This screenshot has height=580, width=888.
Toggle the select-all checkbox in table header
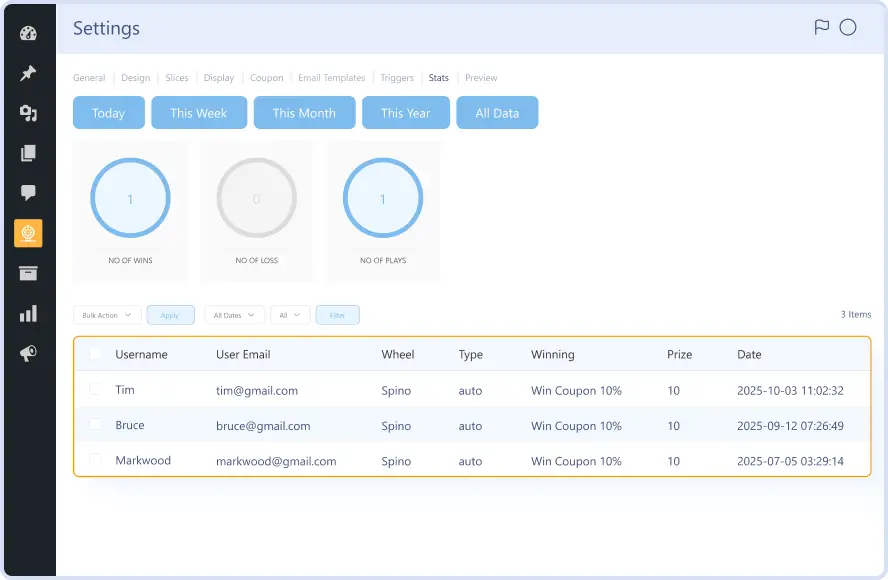click(x=95, y=354)
